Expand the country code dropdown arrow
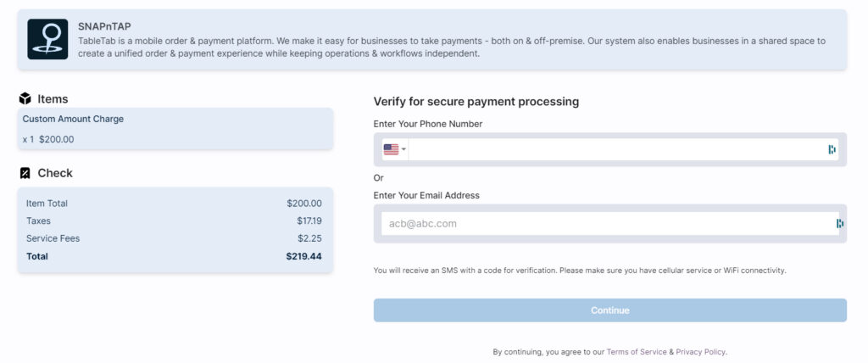The height and width of the screenshot is (363, 868). [404, 150]
